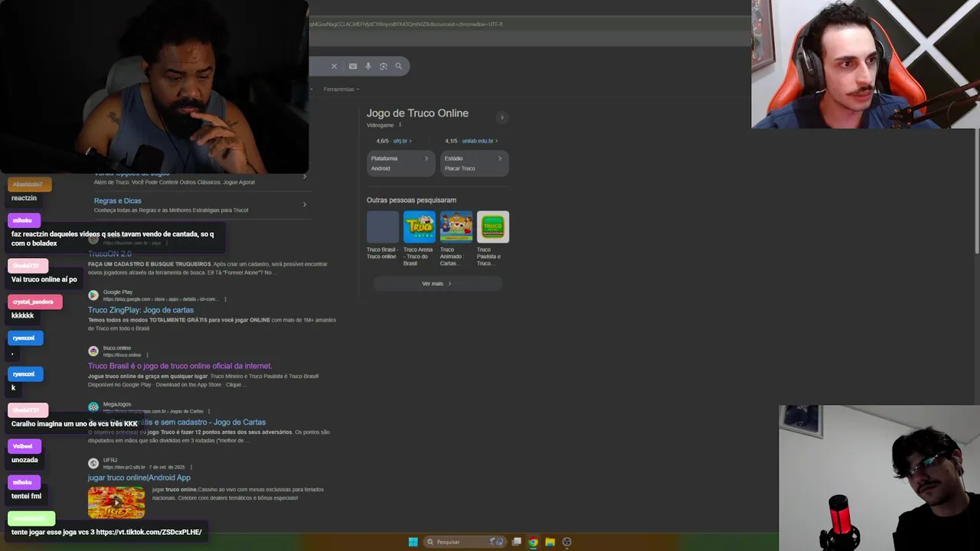Open jugar truco online|Android App result

[x=139, y=478]
